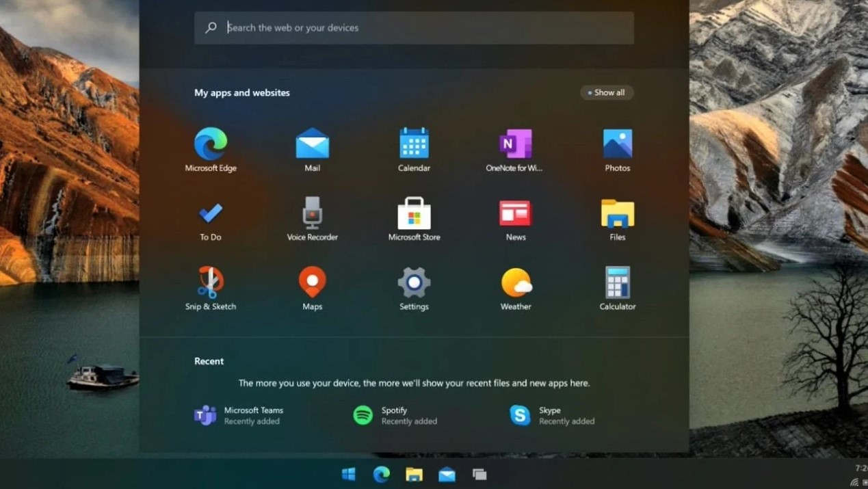Launch the Photos app
Screen dimensions: 868x489
[618, 149]
